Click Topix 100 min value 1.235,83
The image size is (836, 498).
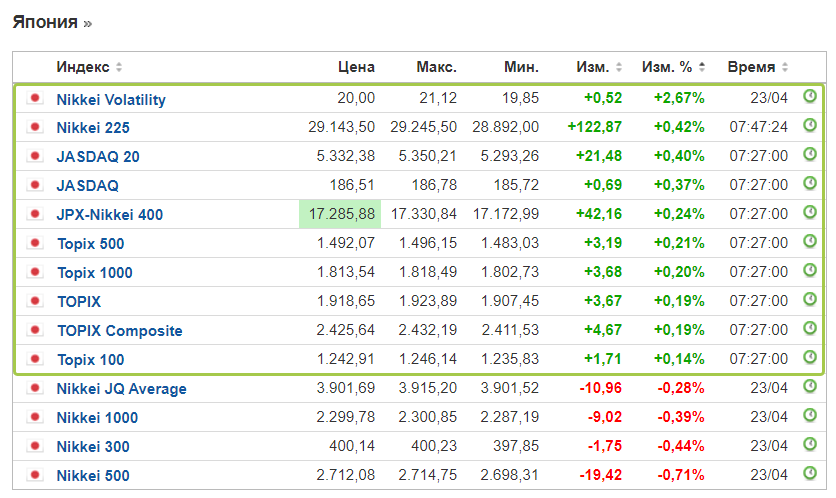tap(510, 359)
